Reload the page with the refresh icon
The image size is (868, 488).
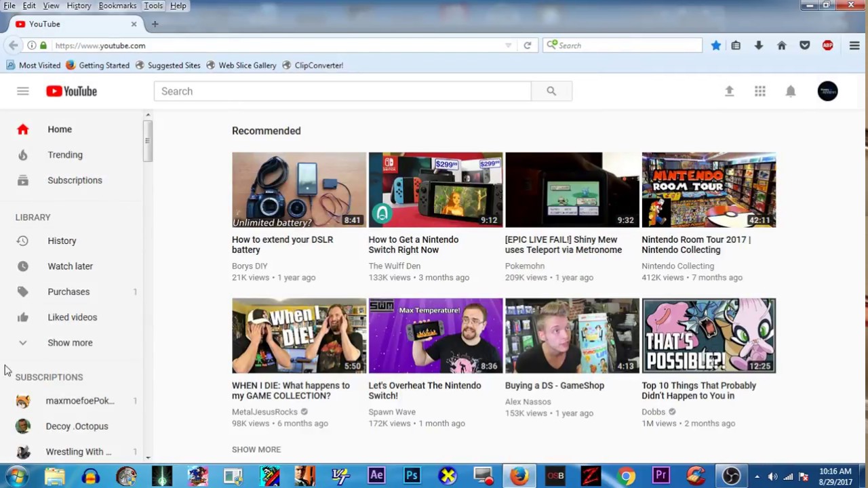[527, 45]
